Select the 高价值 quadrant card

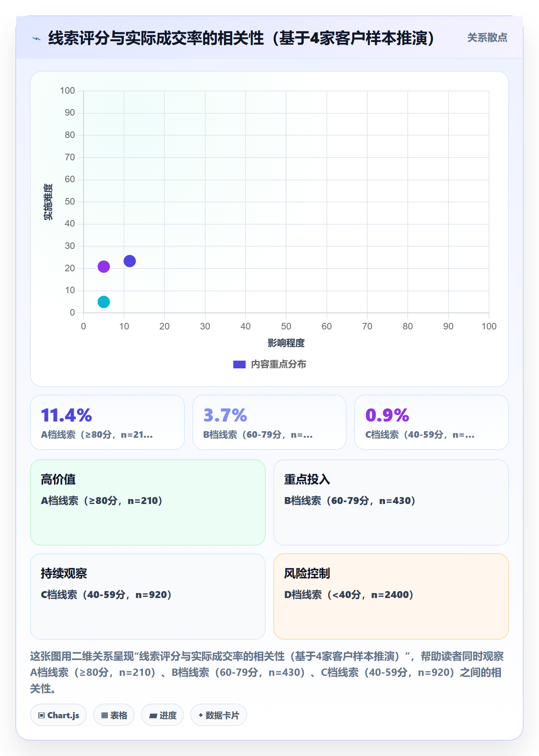point(148,502)
